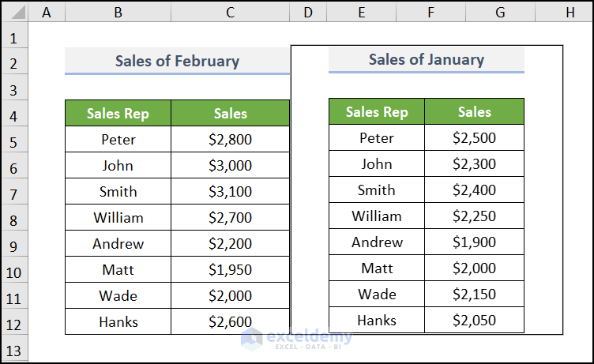Image resolution: width=594 pixels, height=364 pixels.
Task: Select the $1,900 sales cell for Andrew
Action: coord(474,242)
